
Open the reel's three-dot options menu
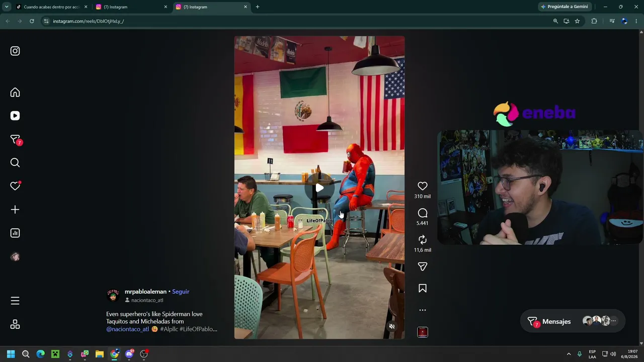pyautogui.click(x=423, y=310)
